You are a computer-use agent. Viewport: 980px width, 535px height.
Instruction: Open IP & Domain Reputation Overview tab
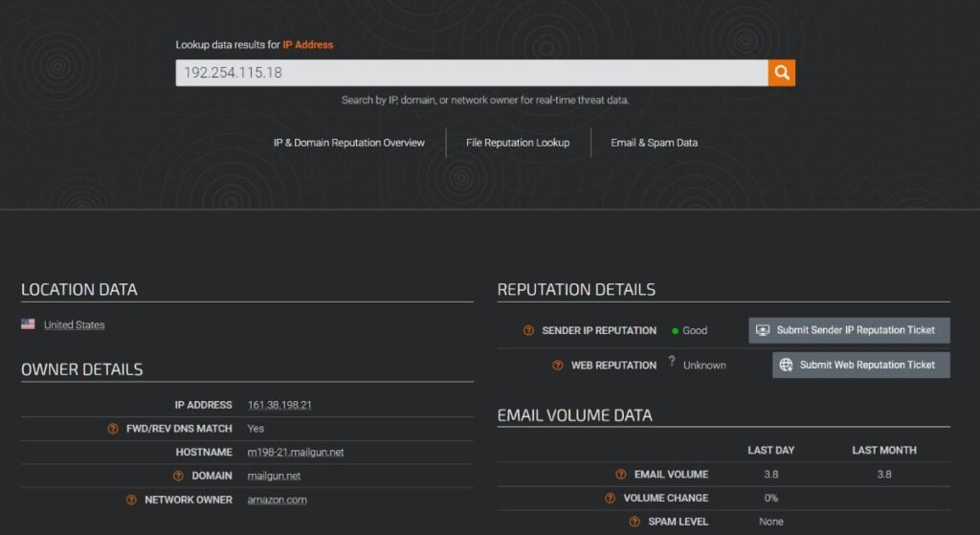tap(348, 143)
